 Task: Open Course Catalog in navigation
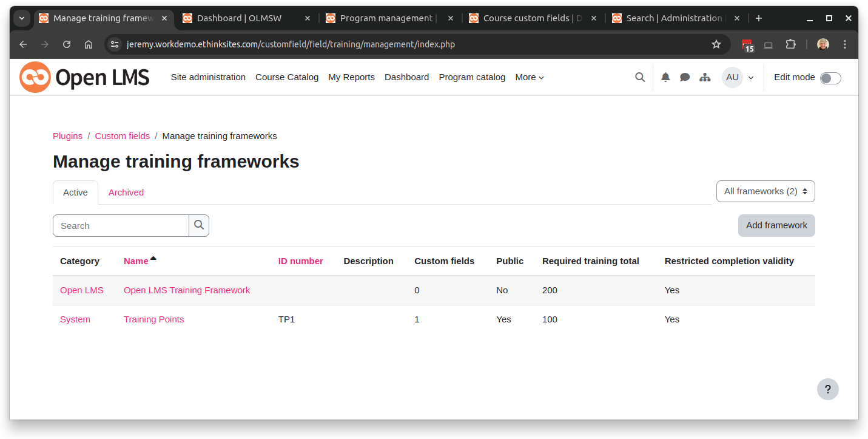(x=287, y=77)
